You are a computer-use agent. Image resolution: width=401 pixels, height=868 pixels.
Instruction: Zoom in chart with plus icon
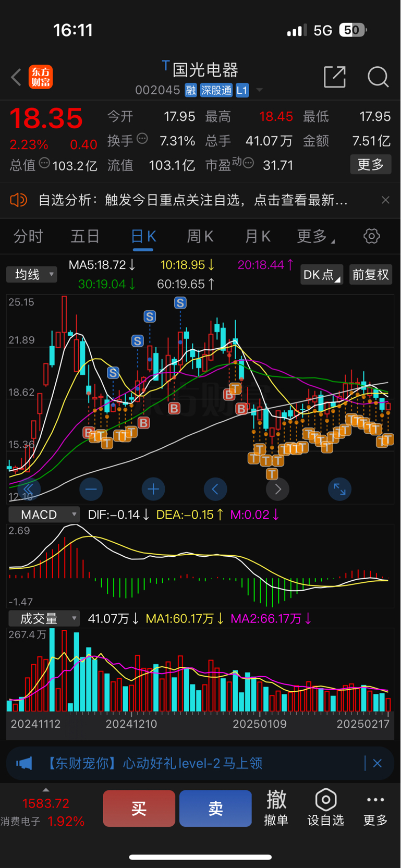[x=153, y=489]
